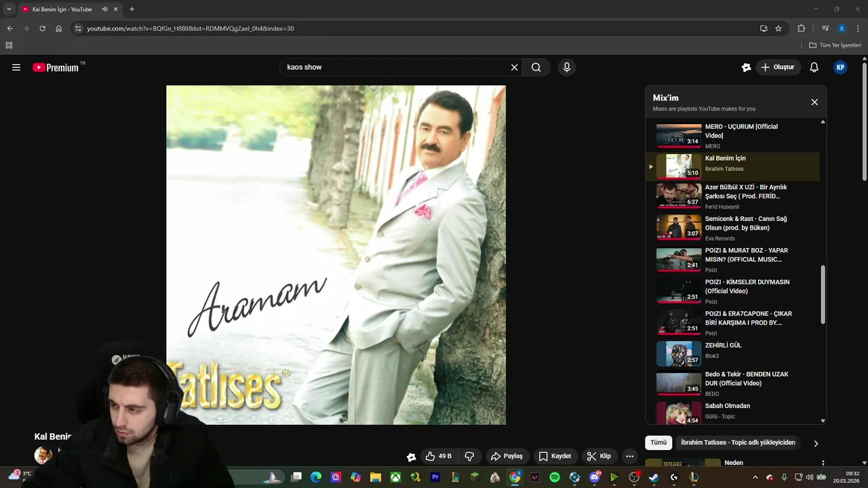Open the YouTube notifications bell
The height and width of the screenshot is (488, 868).
[814, 67]
